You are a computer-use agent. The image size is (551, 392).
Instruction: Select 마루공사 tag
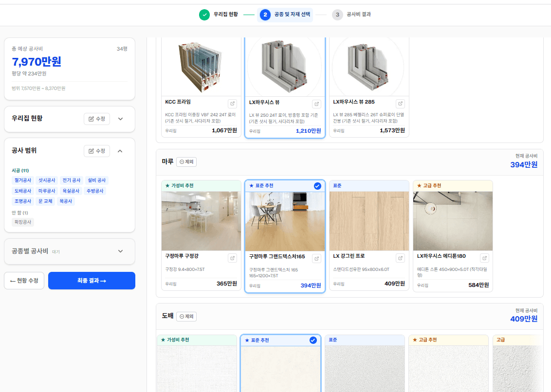pos(47,191)
